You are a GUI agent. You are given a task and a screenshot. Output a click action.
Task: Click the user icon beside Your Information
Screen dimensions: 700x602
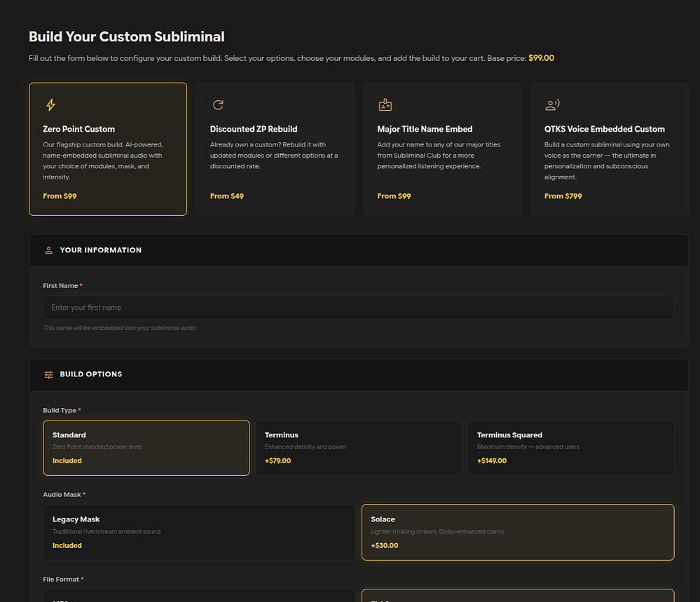click(48, 250)
